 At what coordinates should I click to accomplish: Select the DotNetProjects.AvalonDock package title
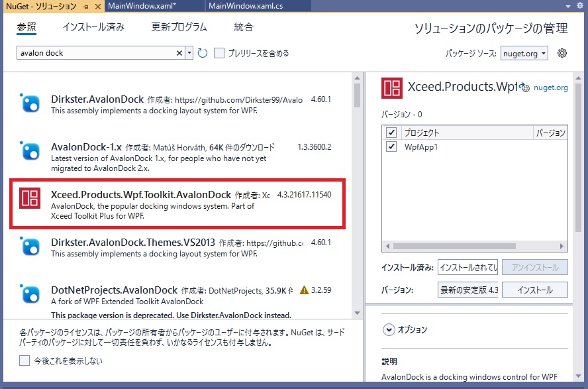tap(114, 290)
